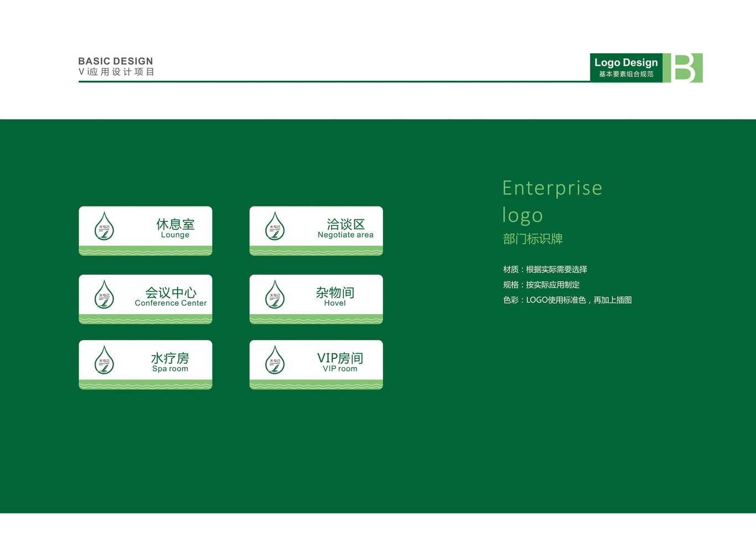Click the water-drop logo on the Spa room sign
This screenshot has height=535, width=756.
point(104,360)
